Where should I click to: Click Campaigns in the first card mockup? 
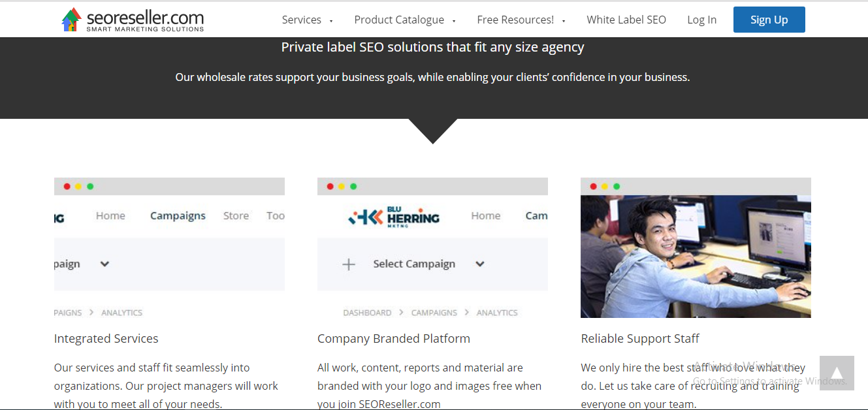tap(178, 215)
